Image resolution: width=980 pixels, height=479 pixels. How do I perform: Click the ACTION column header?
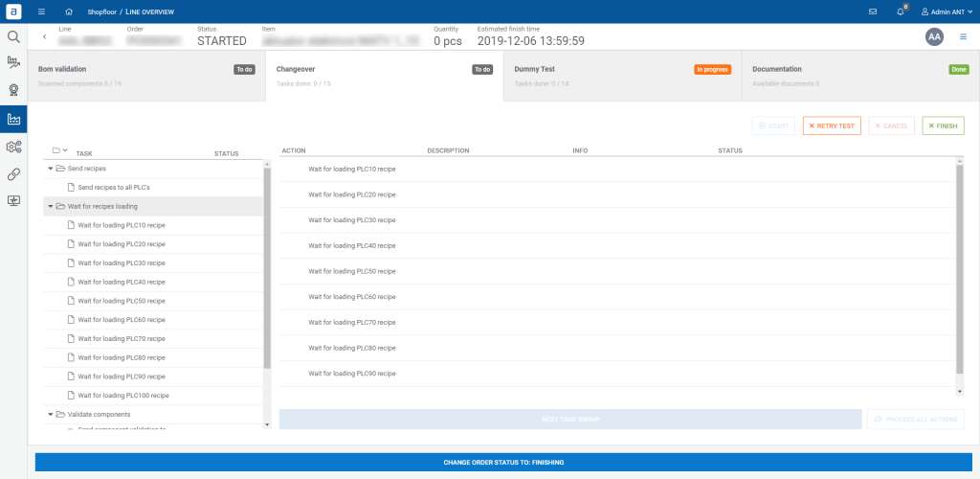293,150
